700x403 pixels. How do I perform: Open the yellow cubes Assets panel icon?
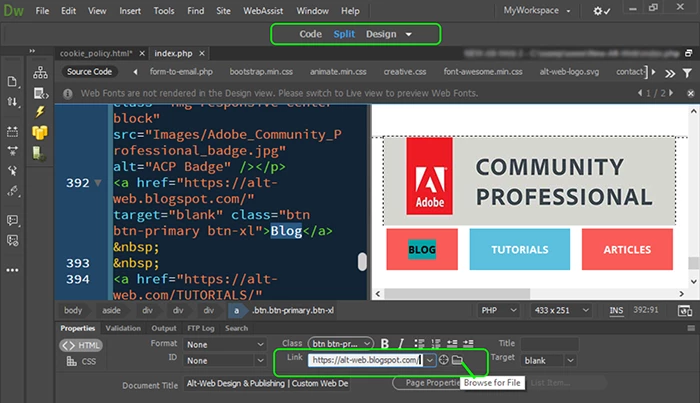tap(40, 132)
